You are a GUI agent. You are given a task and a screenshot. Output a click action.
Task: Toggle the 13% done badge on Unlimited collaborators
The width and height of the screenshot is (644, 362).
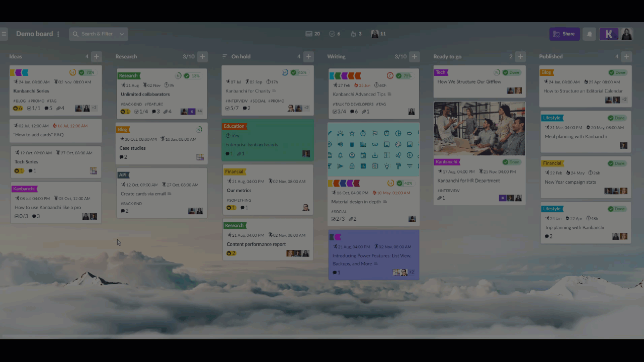192,76
